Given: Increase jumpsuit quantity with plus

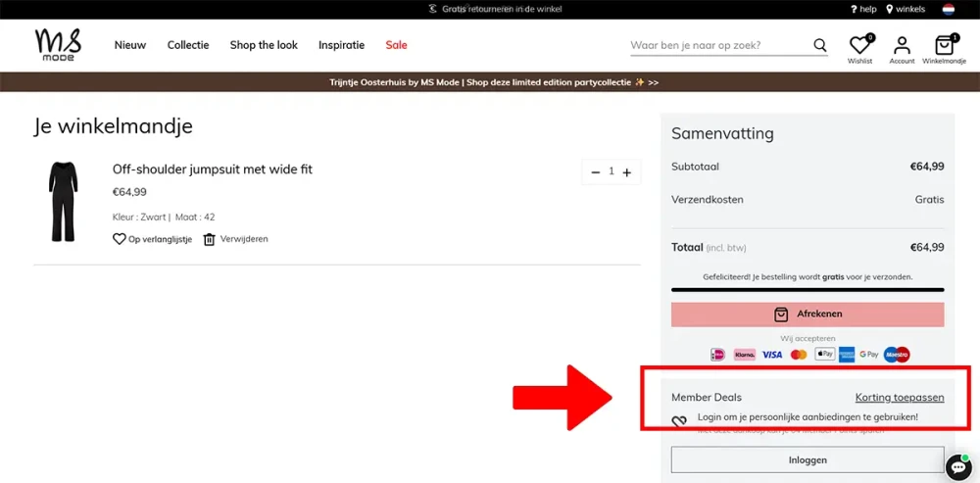Looking at the screenshot, I should point(627,172).
